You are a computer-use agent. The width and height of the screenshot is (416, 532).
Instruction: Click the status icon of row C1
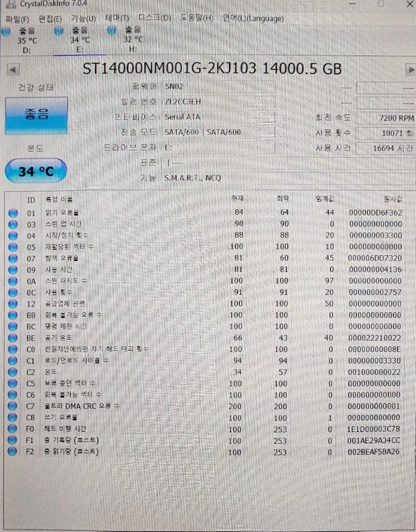point(13,361)
